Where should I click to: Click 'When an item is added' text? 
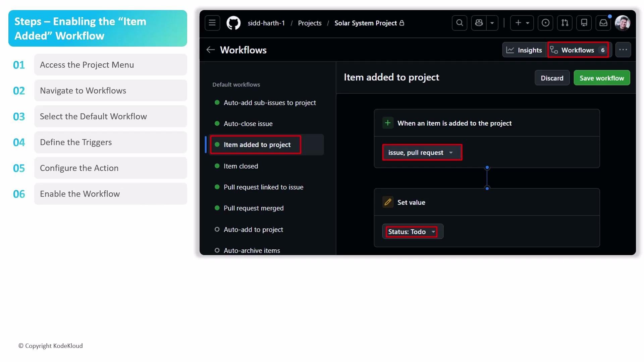point(454,123)
